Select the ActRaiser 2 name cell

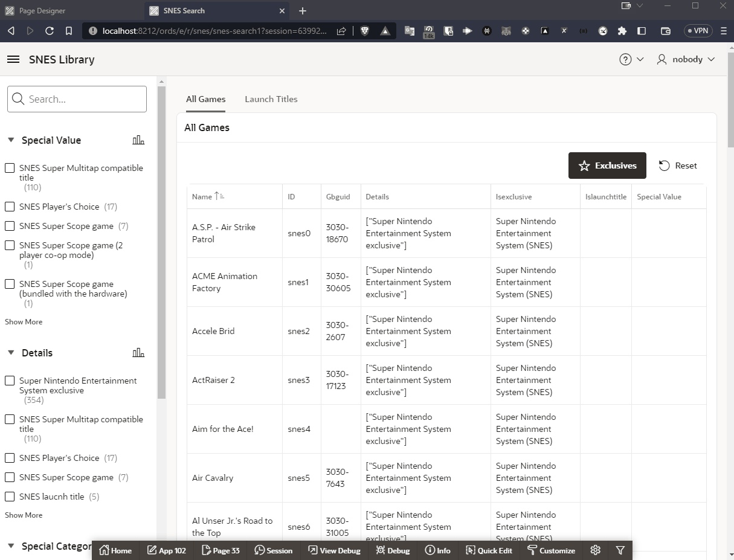tap(234, 380)
